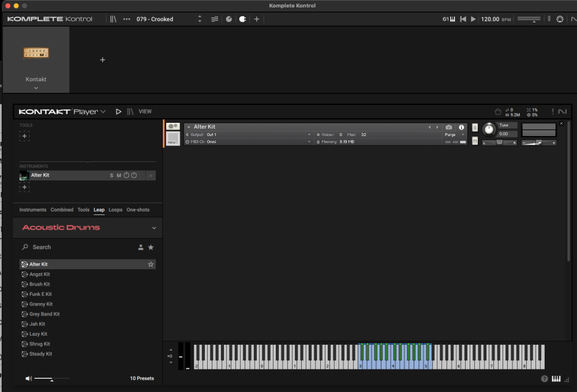Select the Jah Kit preset
This screenshot has width=577, height=392.
[x=88, y=324]
